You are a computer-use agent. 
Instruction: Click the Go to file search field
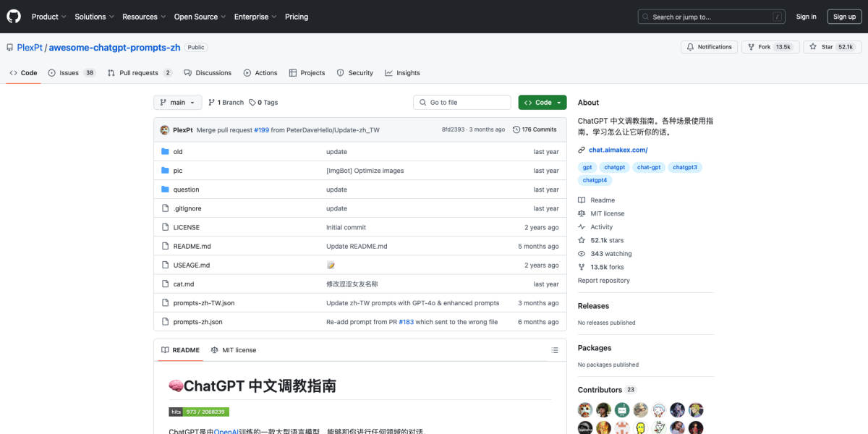(x=461, y=102)
